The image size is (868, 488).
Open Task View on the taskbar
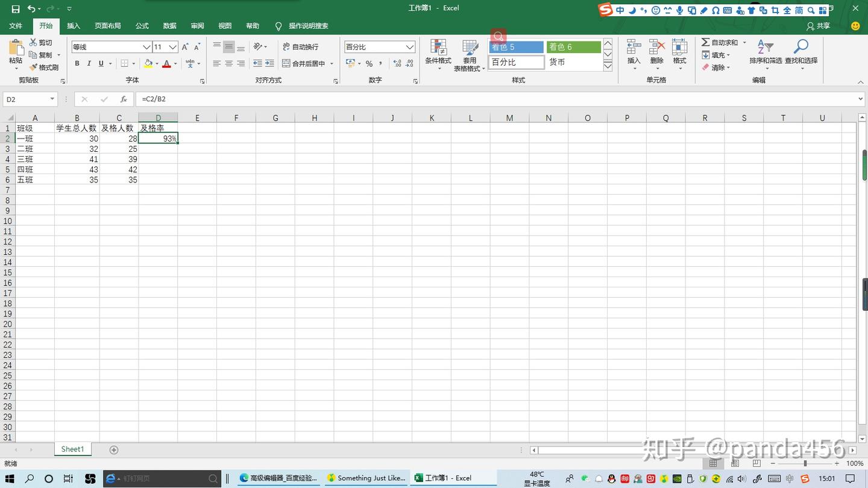pyautogui.click(x=68, y=478)
